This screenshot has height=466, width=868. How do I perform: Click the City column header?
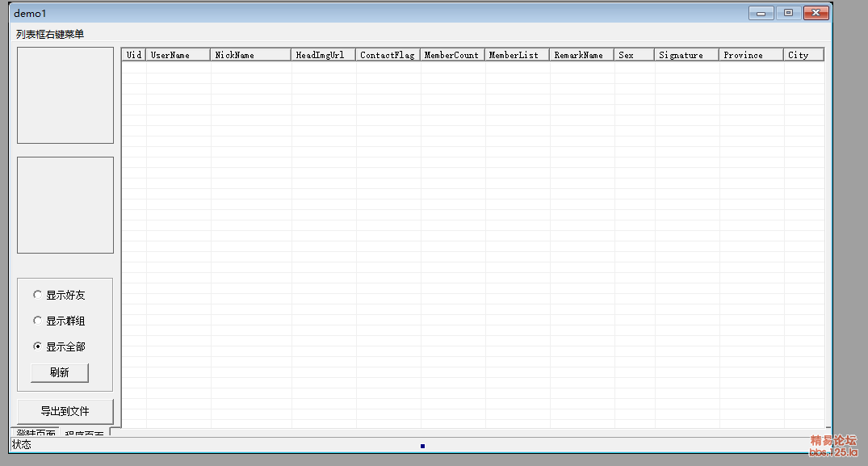pos(803,55)
